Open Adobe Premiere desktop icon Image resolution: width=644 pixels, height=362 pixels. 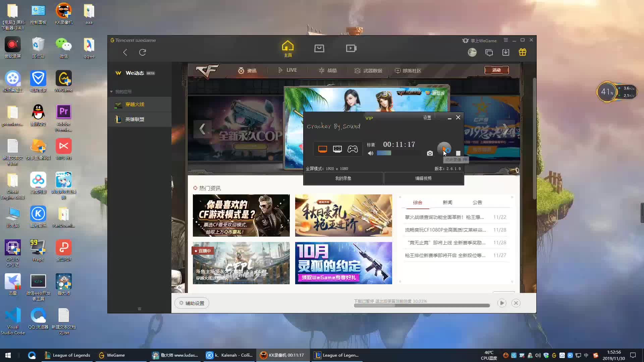[x=64, y=118]
